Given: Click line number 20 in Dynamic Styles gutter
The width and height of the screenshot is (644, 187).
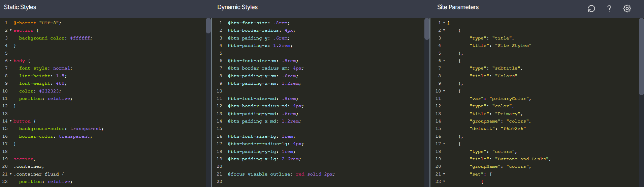Looking at the screenshot, I should click(x=219, y=166).
